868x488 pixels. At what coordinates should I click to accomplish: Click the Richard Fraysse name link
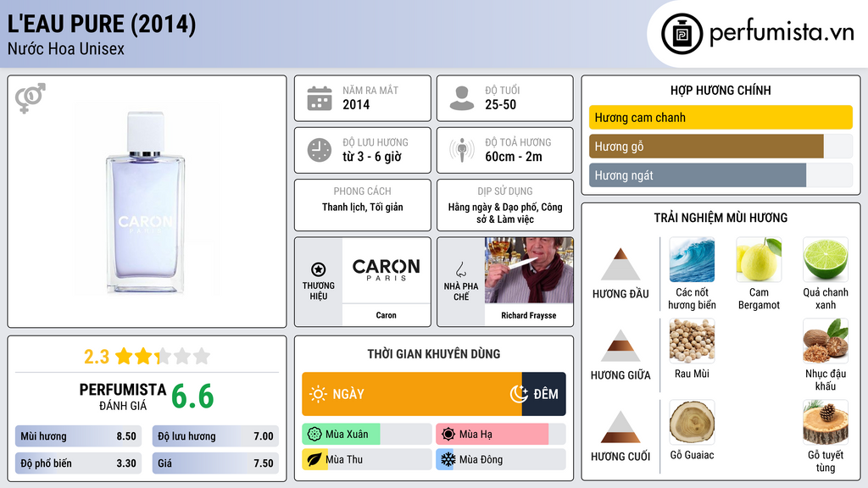529,315
